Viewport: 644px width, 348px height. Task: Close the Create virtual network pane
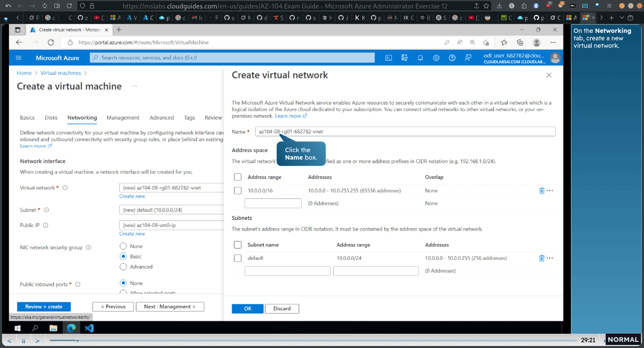(x=549, y=75)
